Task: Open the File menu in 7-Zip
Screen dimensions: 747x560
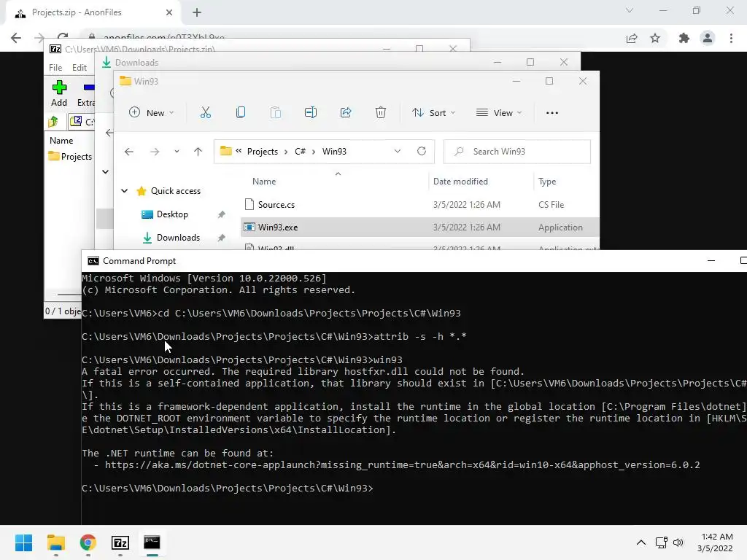Action: coord(55,68)
